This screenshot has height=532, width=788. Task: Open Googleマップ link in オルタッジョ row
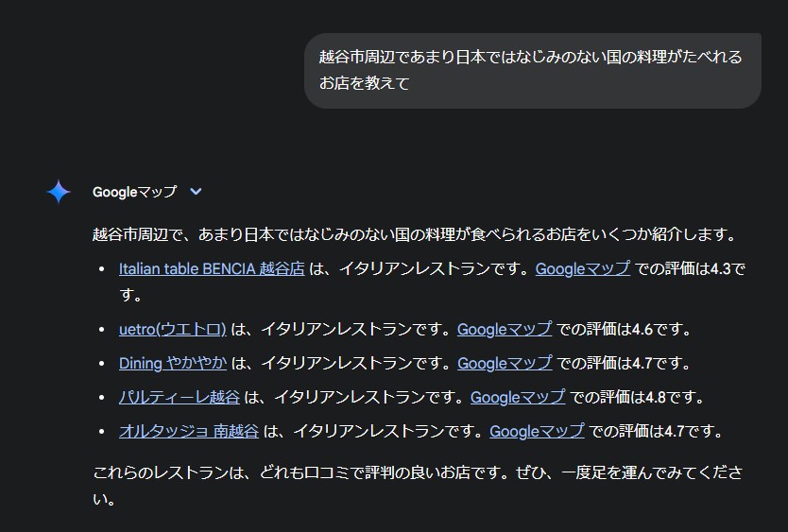tap(537, 431)
